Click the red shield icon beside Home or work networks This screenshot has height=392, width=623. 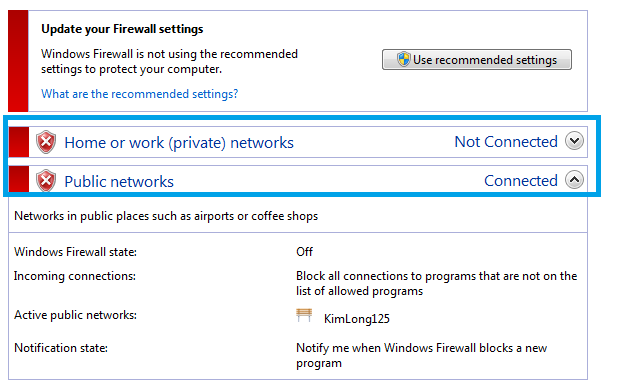(x=46, y=142)
